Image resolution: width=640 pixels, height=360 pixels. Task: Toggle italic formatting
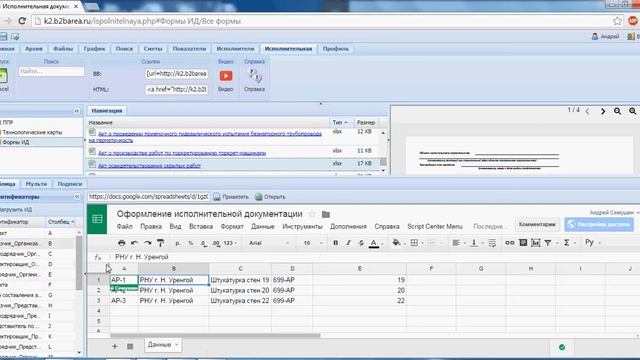(x=348, y=243)
